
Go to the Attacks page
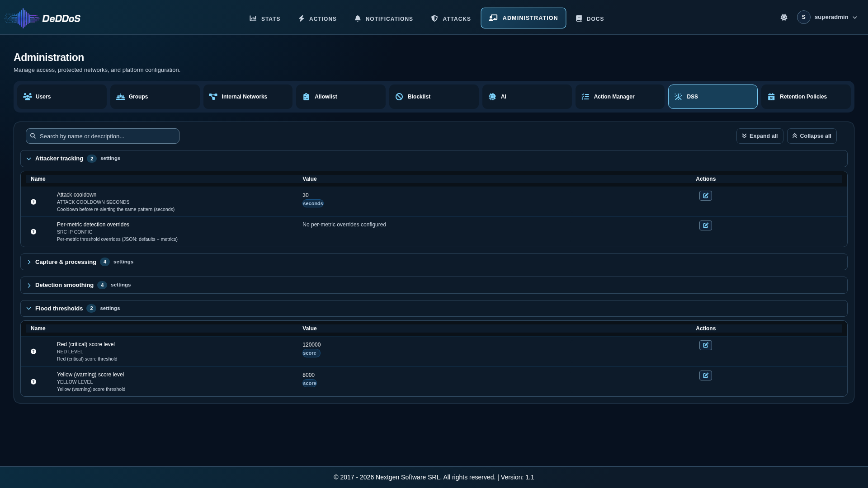pyautogui.click(x=451, y=19)
